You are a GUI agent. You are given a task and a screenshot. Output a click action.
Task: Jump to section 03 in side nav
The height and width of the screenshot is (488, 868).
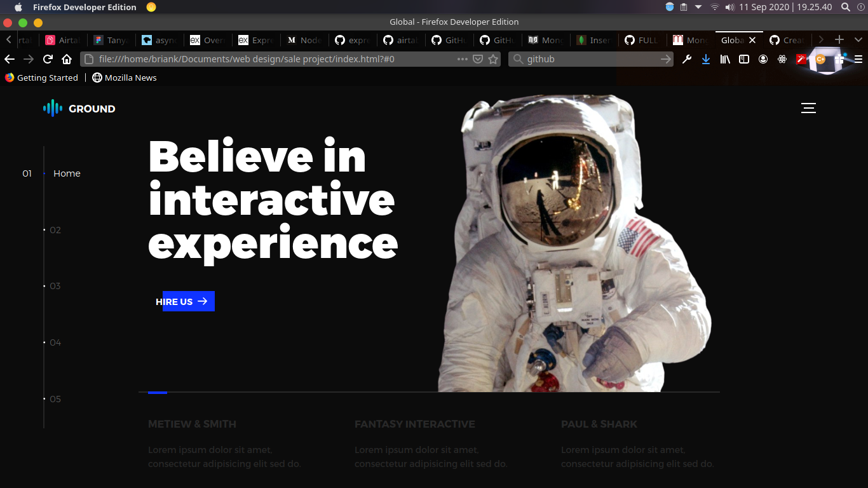pos(55,286)
